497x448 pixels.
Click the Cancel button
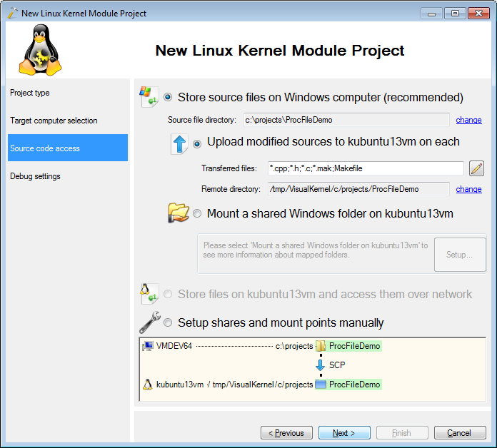point(460,432)
